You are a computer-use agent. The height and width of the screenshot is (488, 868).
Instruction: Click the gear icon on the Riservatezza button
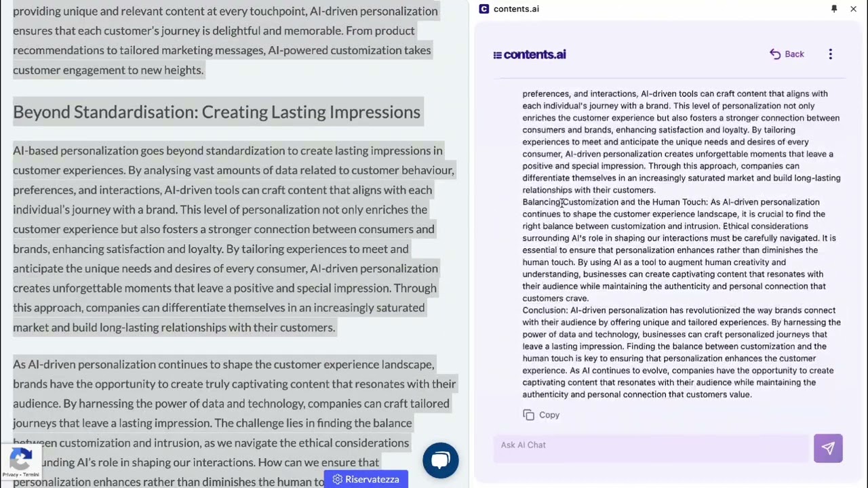(337, 479)
